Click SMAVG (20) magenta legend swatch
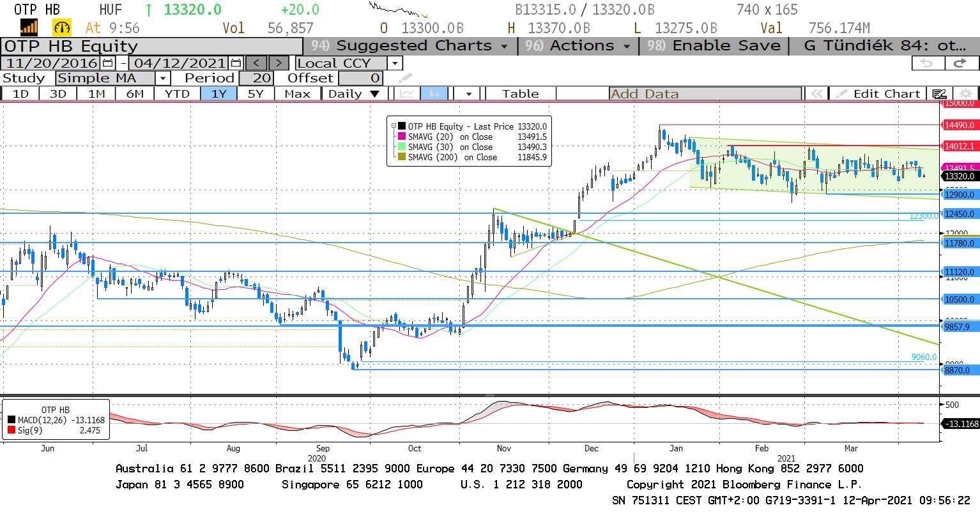980x519 pixels. pos(402,137)
